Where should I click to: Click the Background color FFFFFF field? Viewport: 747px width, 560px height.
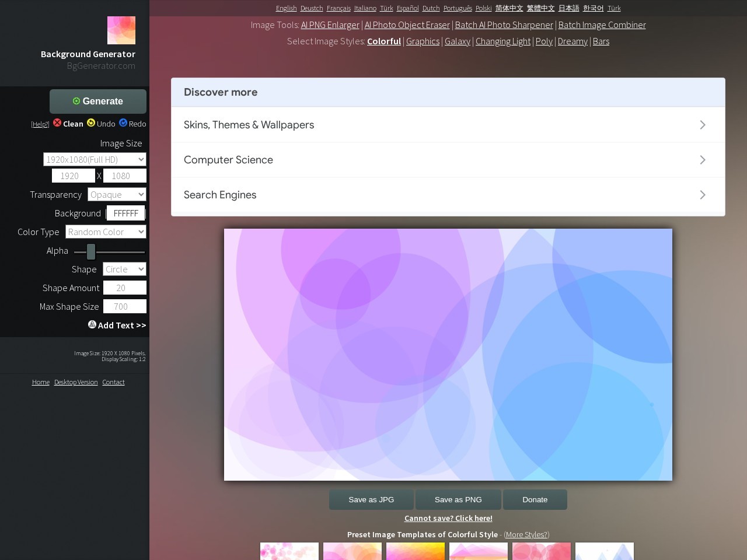[x=125, y=213]
